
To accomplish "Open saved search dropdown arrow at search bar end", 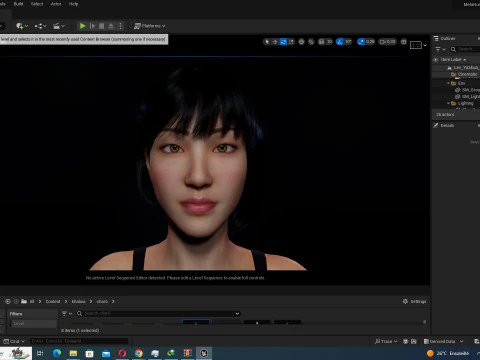I will [x=237, y=313].
